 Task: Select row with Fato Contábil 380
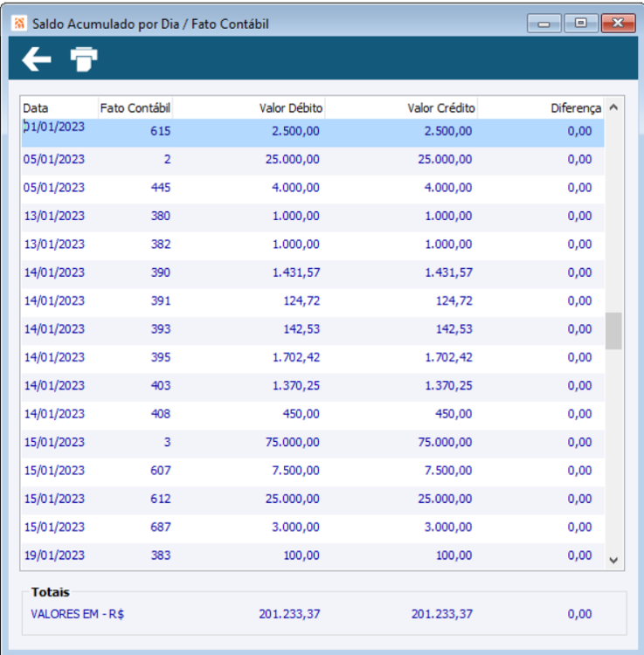pos(313,217)
